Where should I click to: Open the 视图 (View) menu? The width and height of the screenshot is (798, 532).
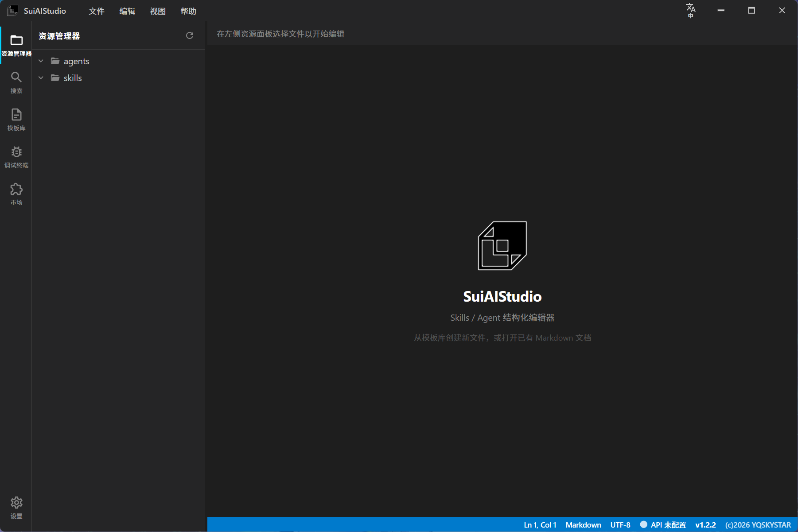coord(158,11)
